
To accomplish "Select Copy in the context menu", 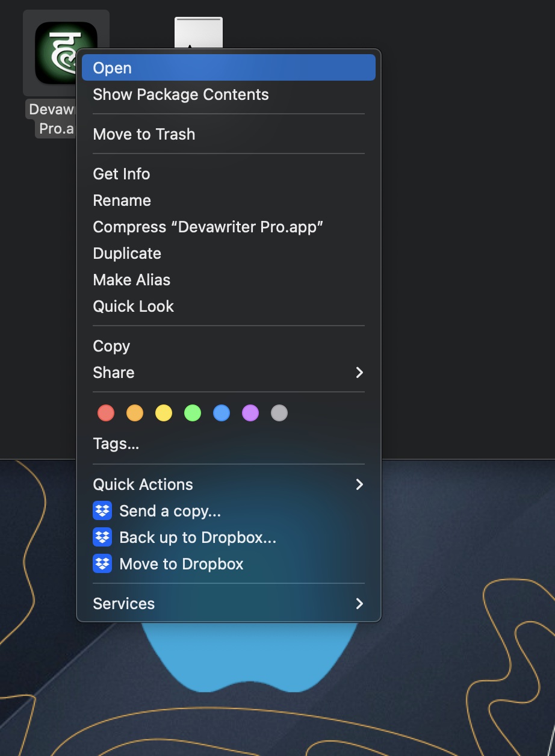I will (x=229, y=346).
